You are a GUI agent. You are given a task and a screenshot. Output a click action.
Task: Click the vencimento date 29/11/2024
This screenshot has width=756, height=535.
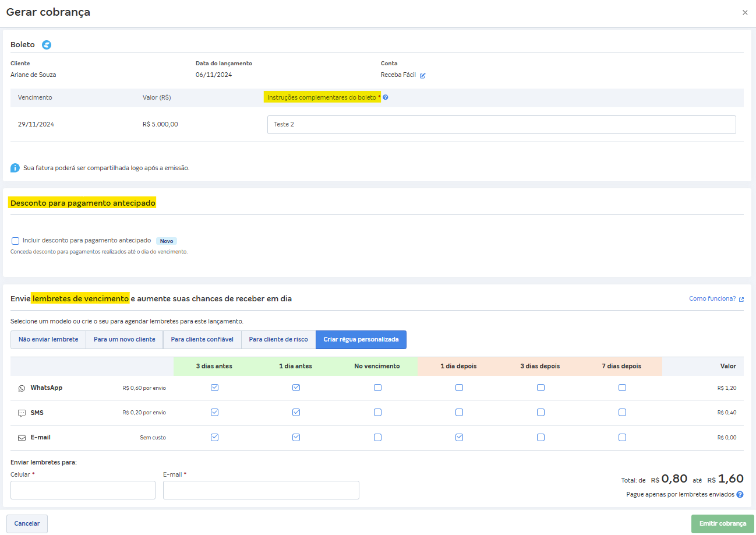pos(36,124)
